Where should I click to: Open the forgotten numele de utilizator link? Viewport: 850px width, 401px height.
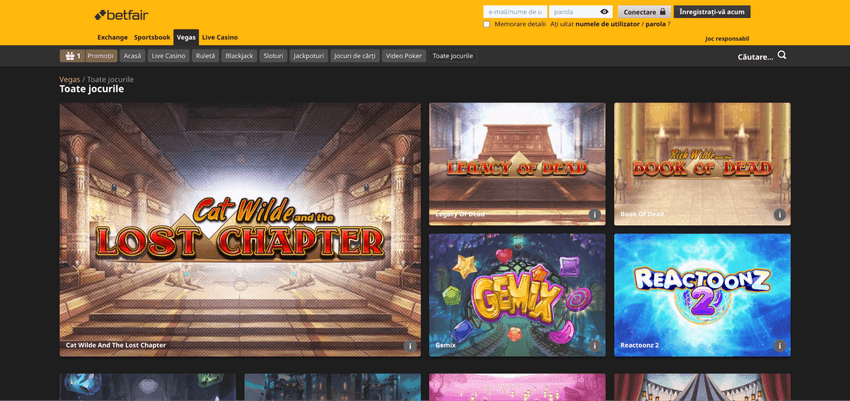(607, 24)
